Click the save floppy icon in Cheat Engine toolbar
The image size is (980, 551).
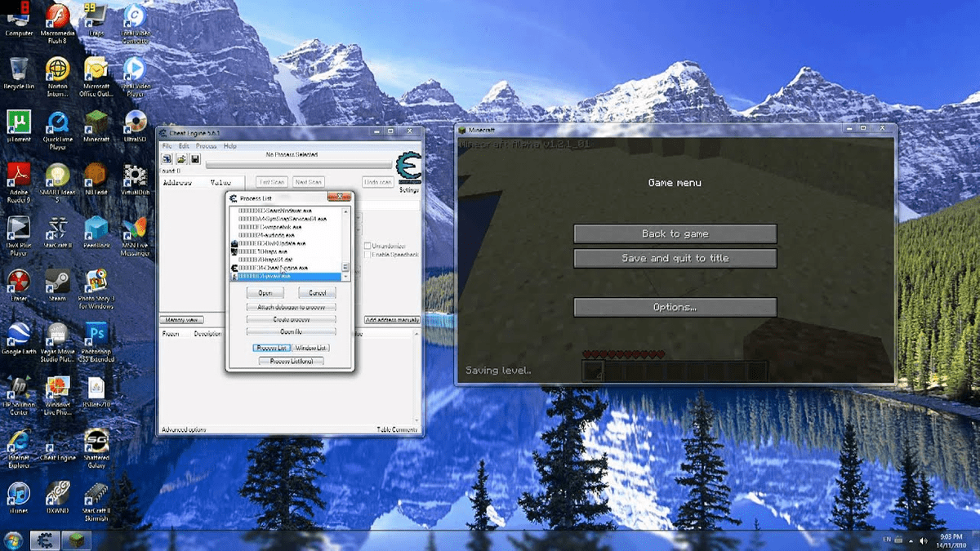[195, 158]
